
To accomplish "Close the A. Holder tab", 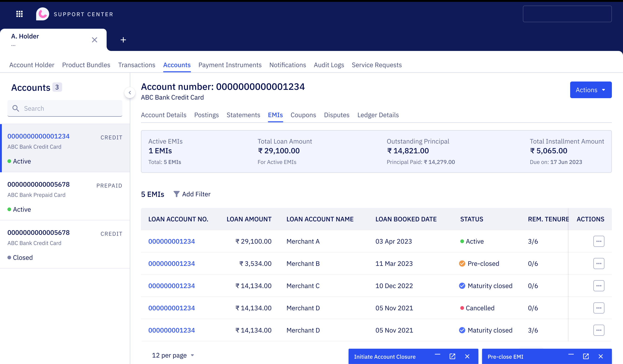I will click(x=94, y=40).
